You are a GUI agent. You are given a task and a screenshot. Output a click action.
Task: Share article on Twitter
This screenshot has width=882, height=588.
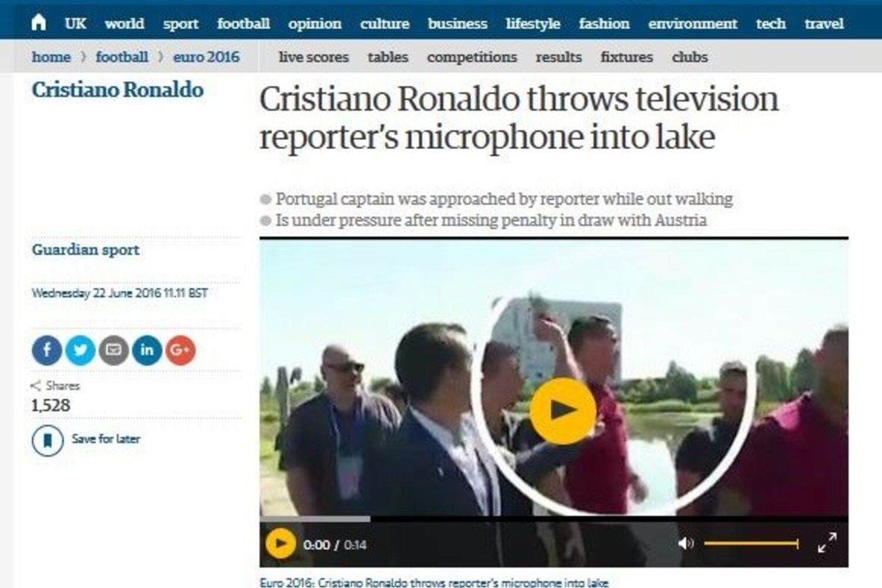80,350
